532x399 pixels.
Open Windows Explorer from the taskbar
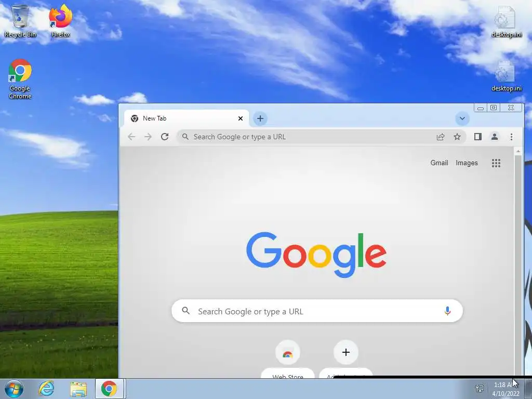[x=78, y=389]
